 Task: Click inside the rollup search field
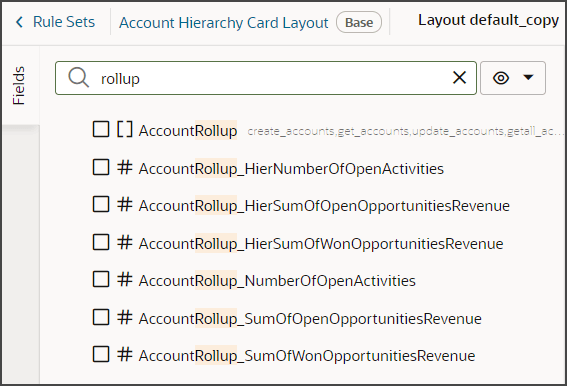coord(266,78)
